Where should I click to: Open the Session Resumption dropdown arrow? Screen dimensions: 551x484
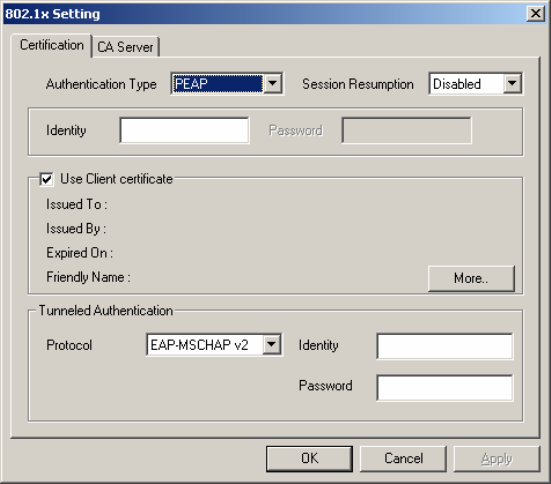pos(512,84)
